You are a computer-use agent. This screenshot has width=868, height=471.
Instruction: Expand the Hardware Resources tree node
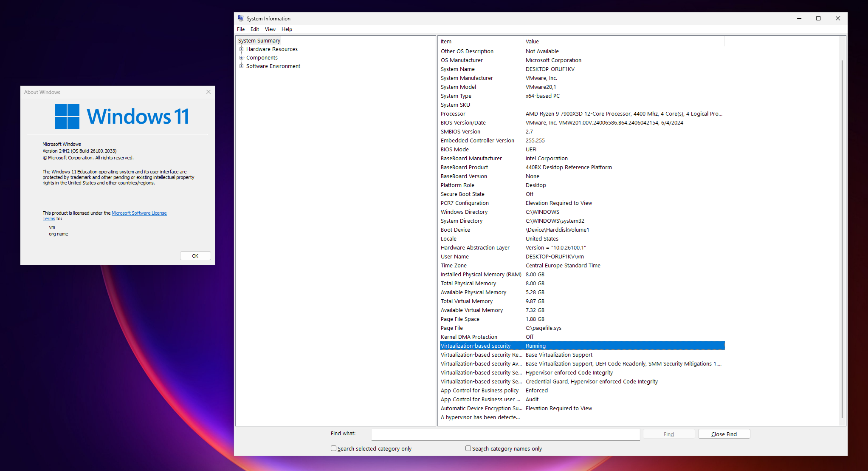click(242, 49)
